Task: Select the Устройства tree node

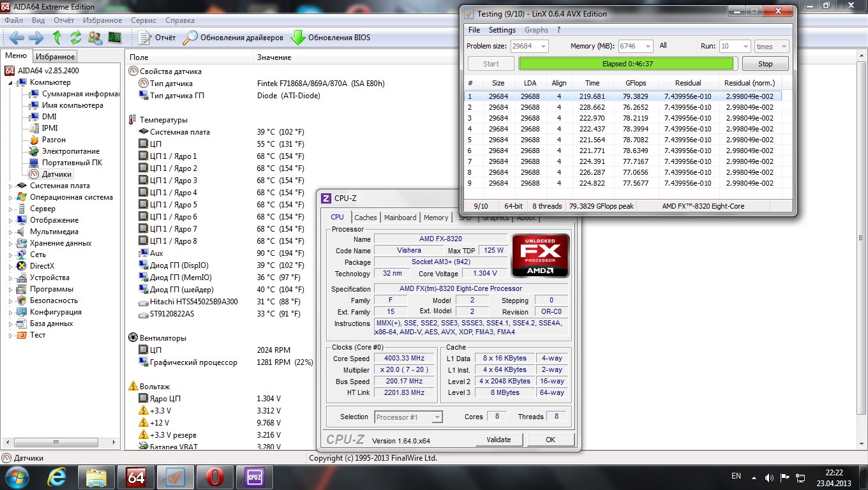Action: point(43,278)
